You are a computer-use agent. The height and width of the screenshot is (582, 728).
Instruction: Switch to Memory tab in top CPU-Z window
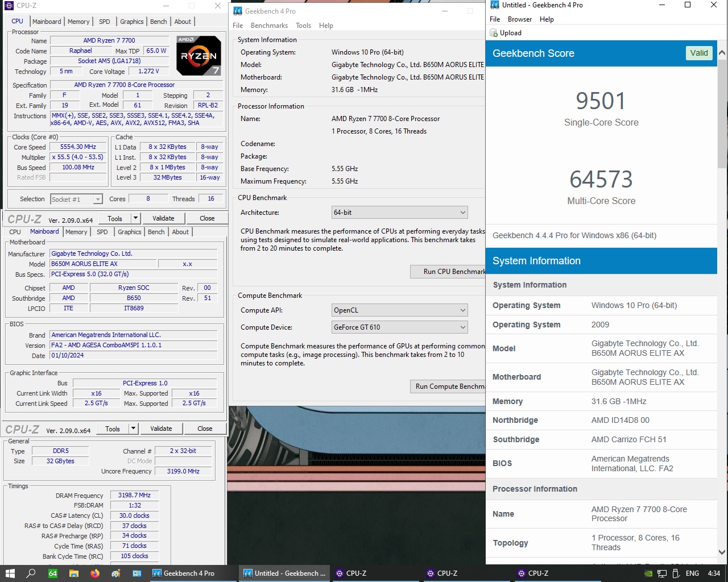tap(78, 22)
